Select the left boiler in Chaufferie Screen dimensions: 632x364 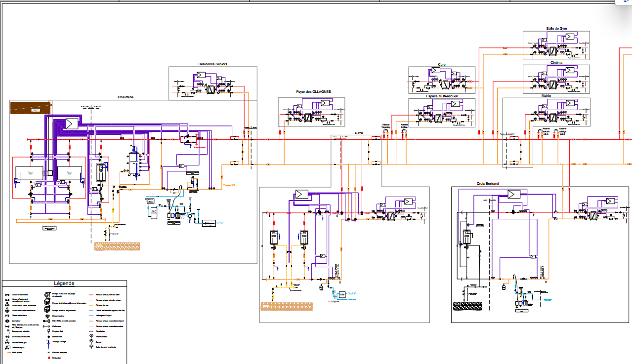29,173
